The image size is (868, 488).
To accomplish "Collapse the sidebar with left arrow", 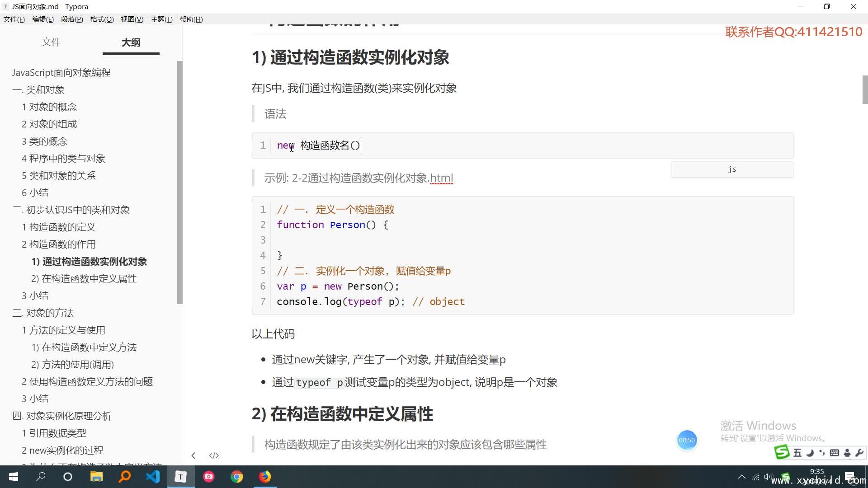I will 193,455.
